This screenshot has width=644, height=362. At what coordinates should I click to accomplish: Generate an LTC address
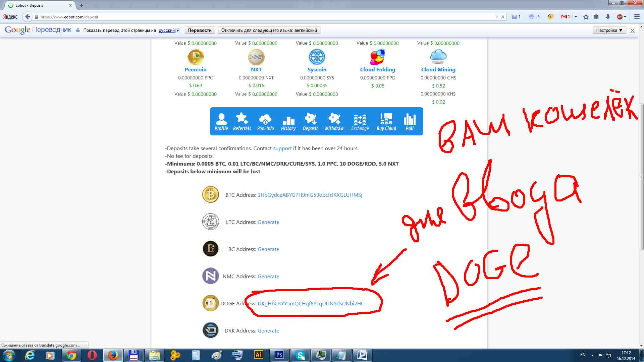coord(268,222)
